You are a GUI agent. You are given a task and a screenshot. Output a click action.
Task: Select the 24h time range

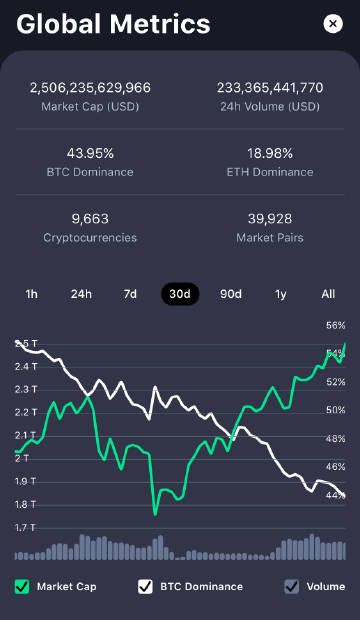pyautogui.click(x=81, y=294)
